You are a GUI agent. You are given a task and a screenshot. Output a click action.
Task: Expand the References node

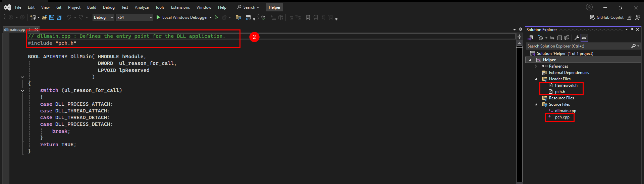pos(536,66)
